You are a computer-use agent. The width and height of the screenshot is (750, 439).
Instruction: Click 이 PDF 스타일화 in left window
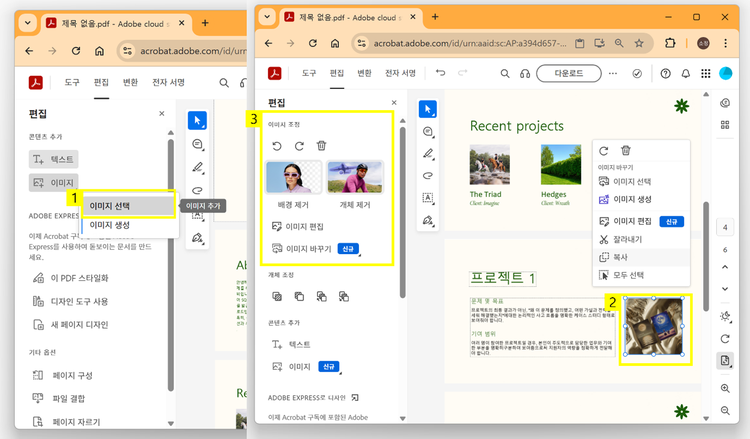click(71, 278)
